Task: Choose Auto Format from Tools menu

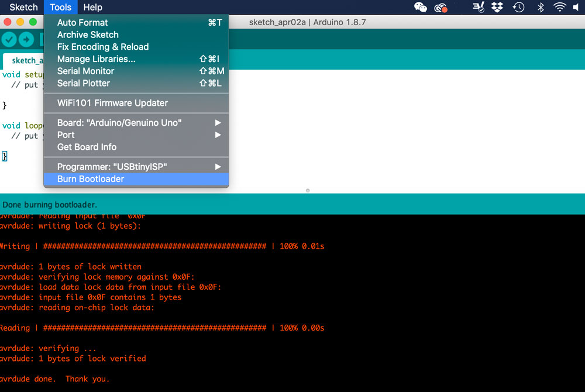Action: [136, 22]
